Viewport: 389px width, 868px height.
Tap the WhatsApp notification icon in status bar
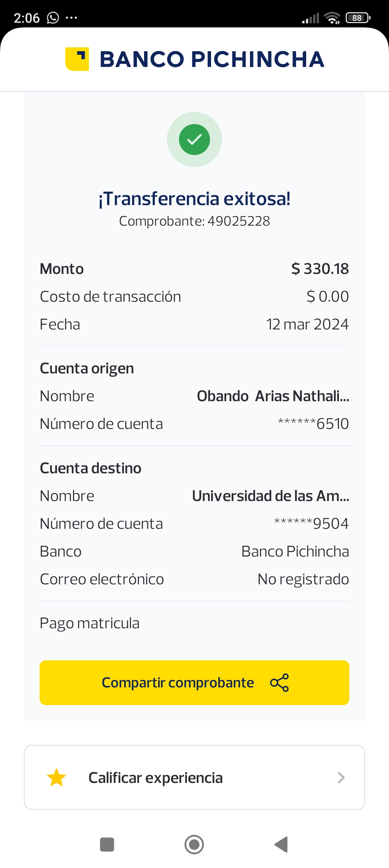pyautogui.click(x=53, y=18)
